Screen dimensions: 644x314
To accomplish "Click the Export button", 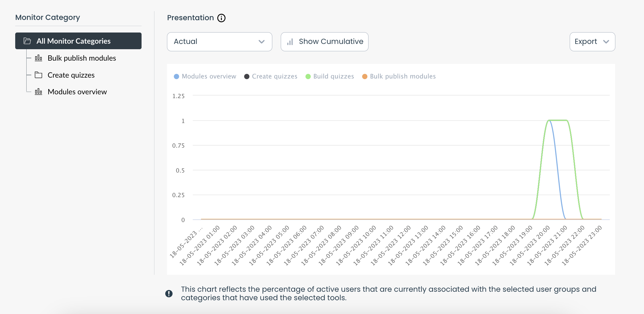I will click(x=586, y=42).
